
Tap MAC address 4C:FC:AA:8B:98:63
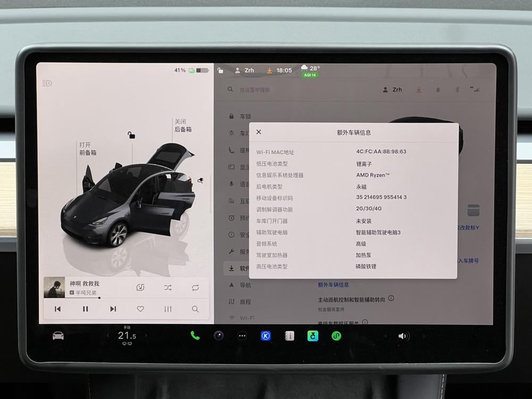pyautogui.click(x=381, y=152)
